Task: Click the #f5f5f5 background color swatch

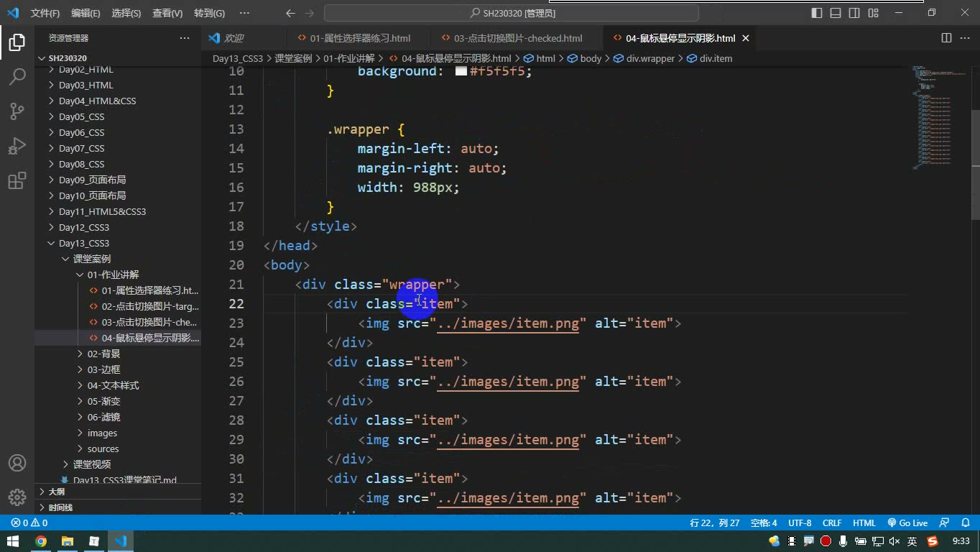Action: 461,71
